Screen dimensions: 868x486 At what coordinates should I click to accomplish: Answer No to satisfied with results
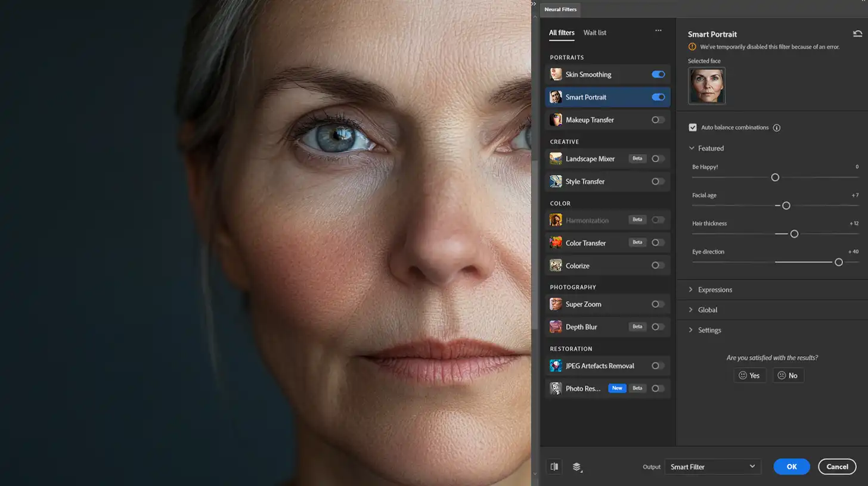(788, 375)
